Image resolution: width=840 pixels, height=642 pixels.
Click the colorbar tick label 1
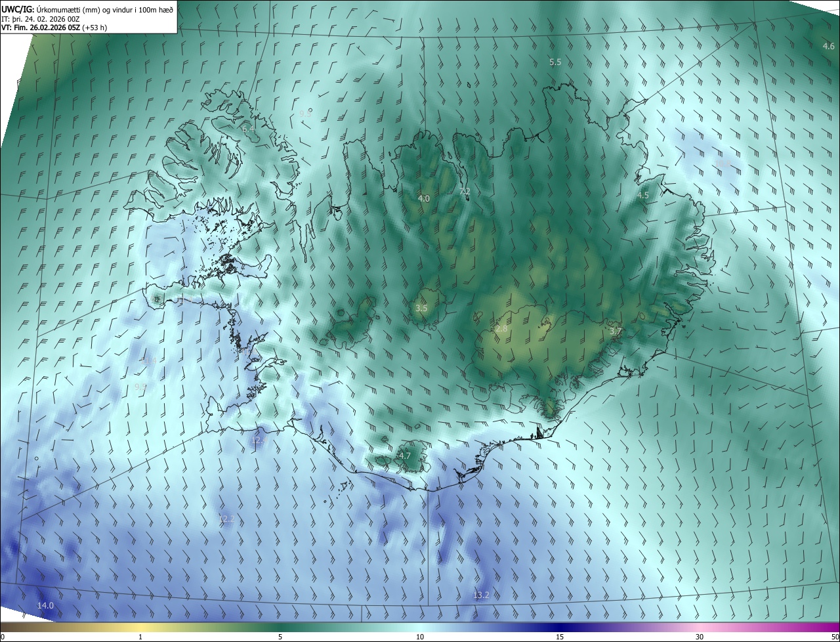click(140, 637)
